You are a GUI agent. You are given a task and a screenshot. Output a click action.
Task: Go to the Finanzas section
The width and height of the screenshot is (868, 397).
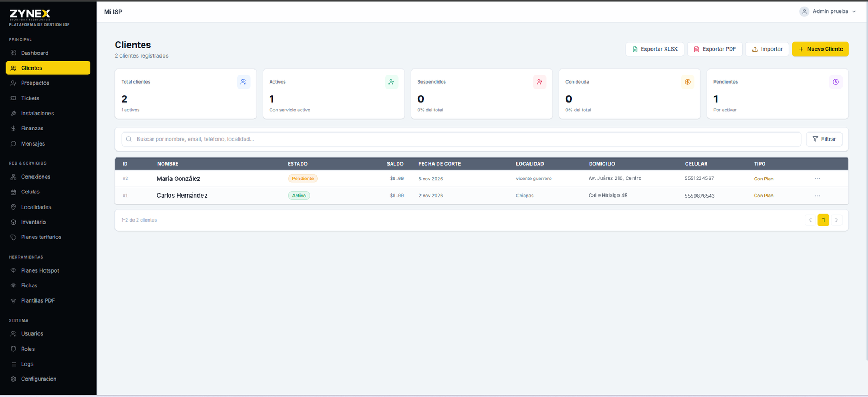click(48, 129)
